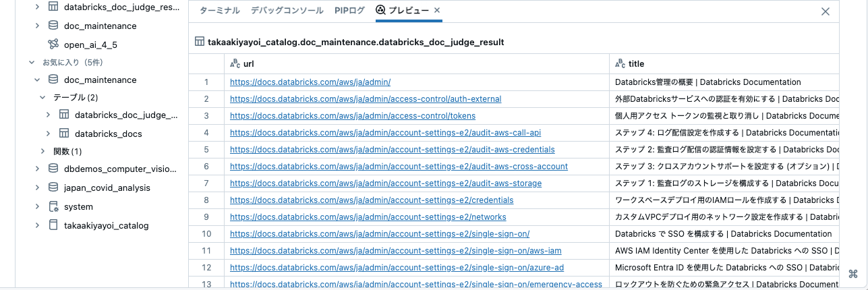Screen dimensions: 868x290
Task: Close the bottom panel with X button
Action: coord(825,11)
